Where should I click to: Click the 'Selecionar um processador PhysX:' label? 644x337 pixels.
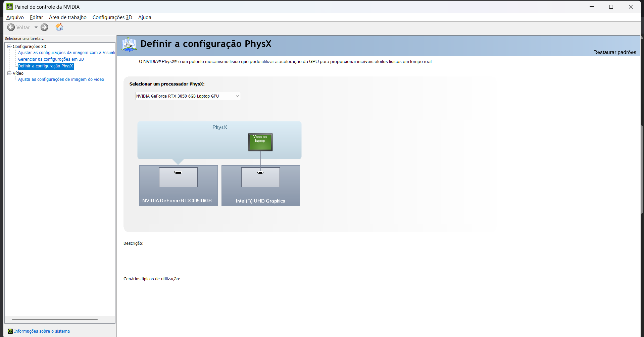coord(167,84)
